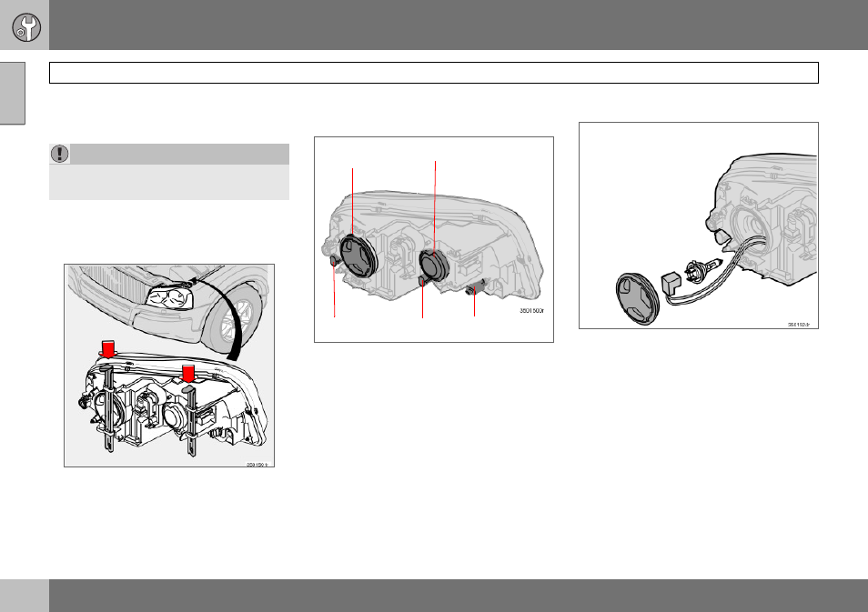
Task: Click the side marker bulb socket at bottom right
Action: coord(475,287)
